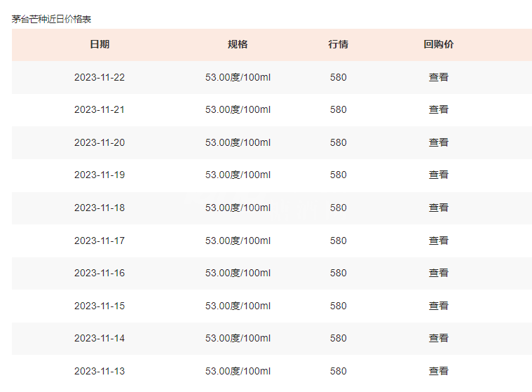Click price 580 in the 2023-11-20 row

tap(339, 142)
